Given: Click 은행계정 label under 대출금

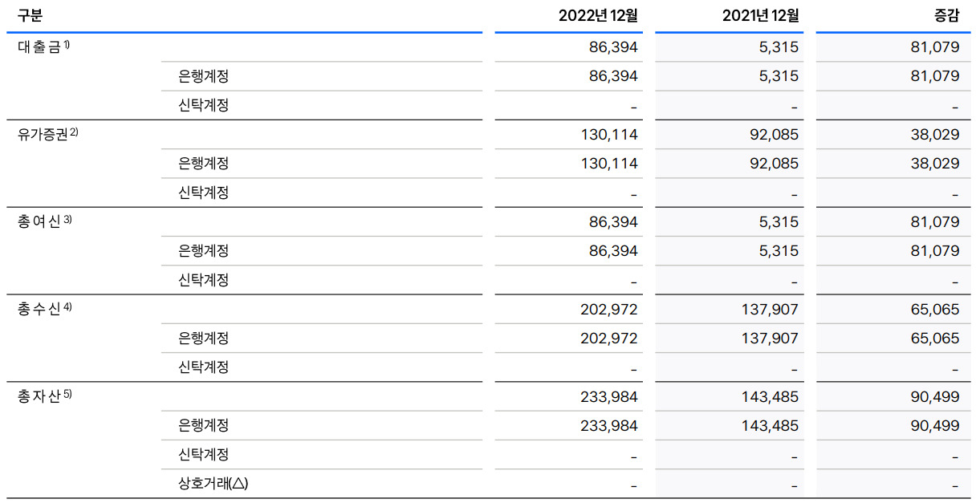Looking at the screenshot, I should click(x=204, y=76).
